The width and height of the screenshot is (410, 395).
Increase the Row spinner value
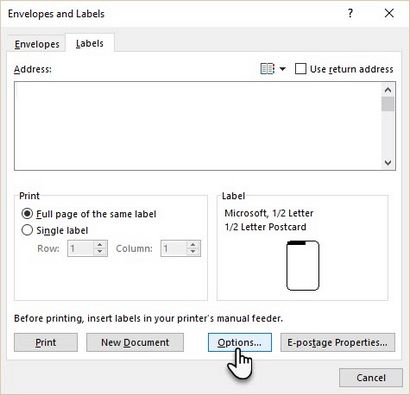100,245
